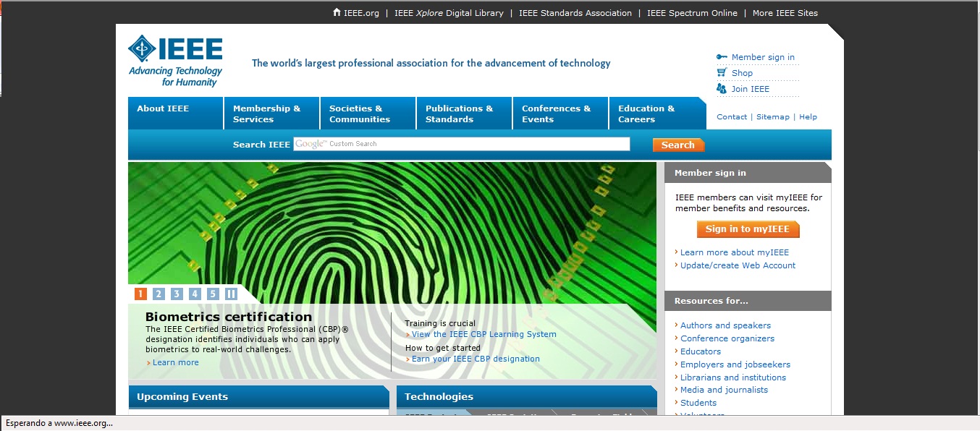The height and width of the screenshot is (431, 980).
Task: Click the Resources for... panel header
Action: click(x=748, y=301)
